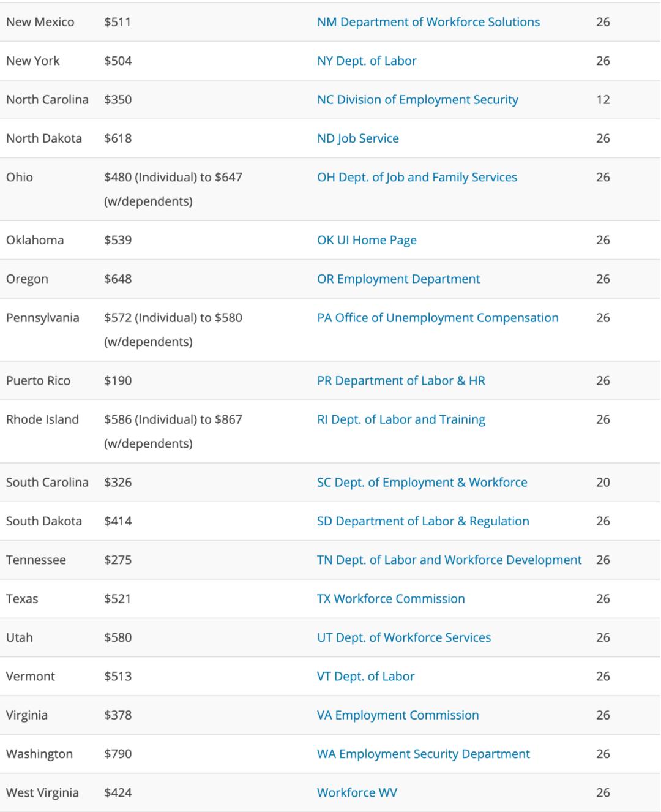Open NC Division of Employment Security link

(417, 99)
